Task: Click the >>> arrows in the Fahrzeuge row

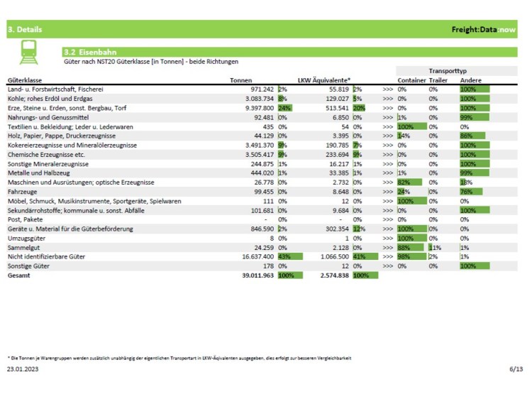Action: pyautogui.click(x=387, y=191)
